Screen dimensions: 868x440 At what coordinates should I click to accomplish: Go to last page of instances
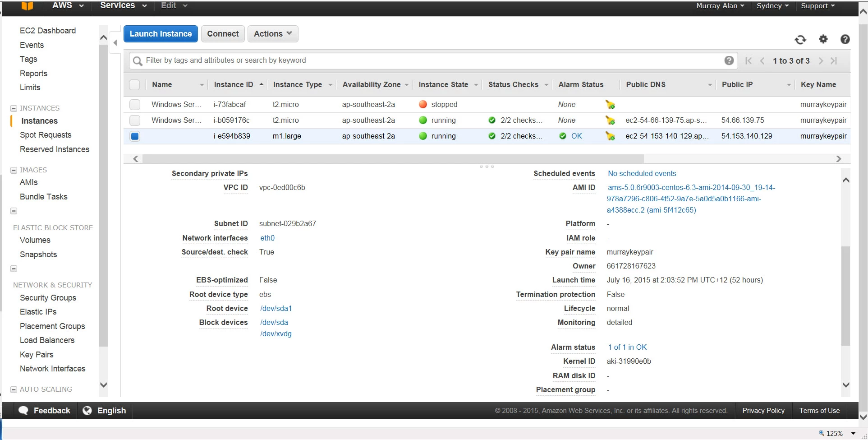click(834, 61)
